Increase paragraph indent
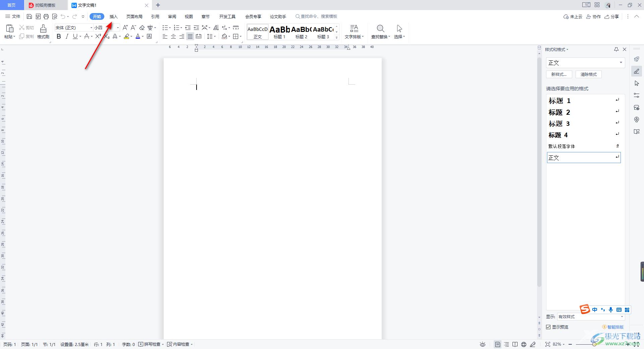644x349 pixels. pos(197,28)
